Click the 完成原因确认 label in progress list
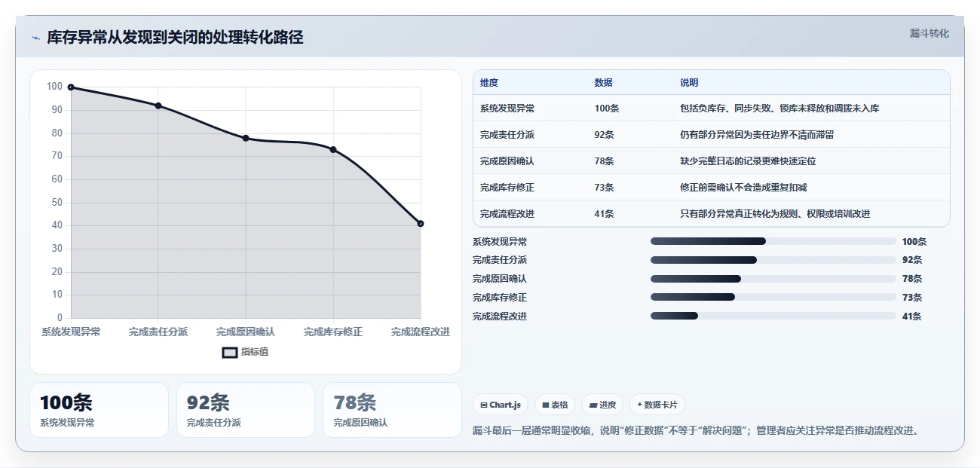980x468 pixels. pos(500,279)
